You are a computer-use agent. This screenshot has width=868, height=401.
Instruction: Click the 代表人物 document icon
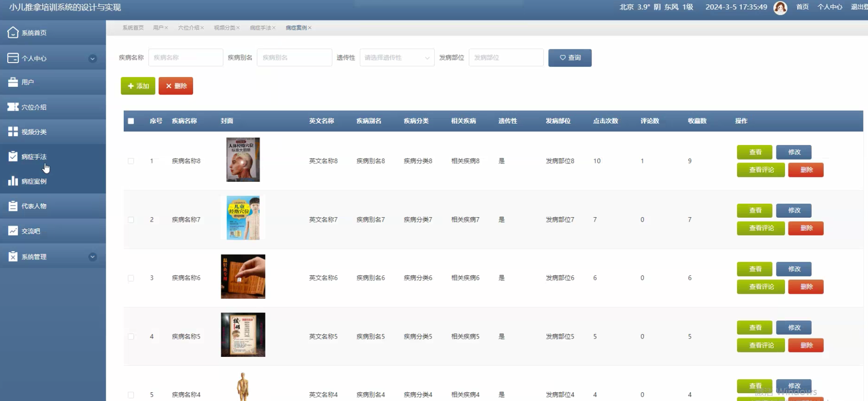(x=13, y=206)
